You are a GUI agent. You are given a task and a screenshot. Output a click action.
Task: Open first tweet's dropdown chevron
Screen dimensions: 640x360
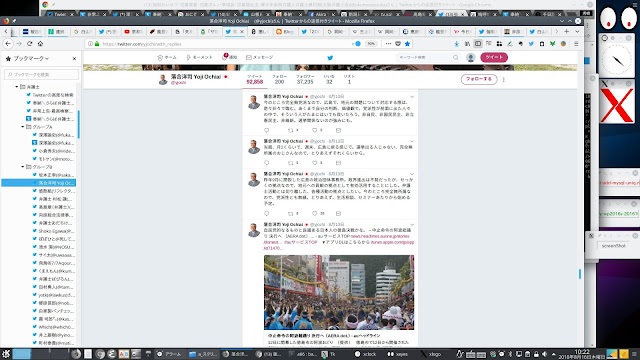click(x=412, y=97)
